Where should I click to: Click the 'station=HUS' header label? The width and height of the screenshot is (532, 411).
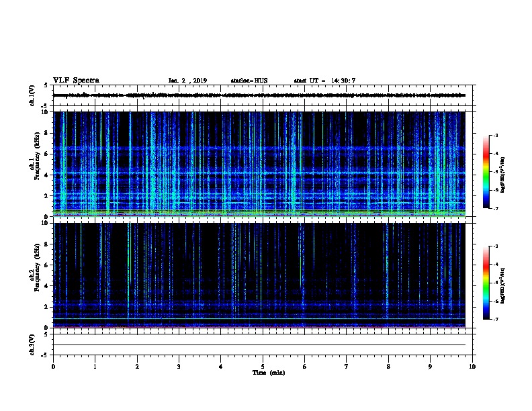click(x=249, y=81)
